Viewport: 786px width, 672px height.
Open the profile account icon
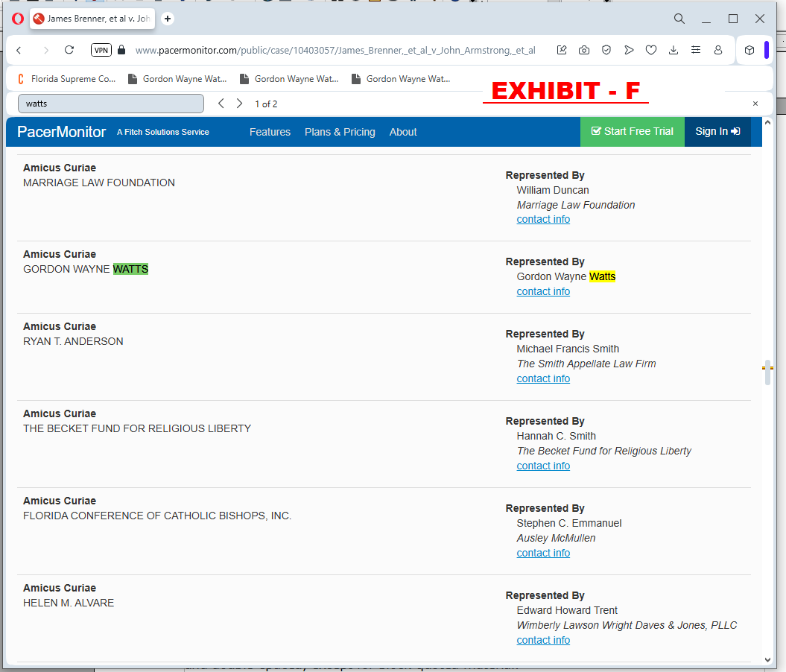pos(718,50)
